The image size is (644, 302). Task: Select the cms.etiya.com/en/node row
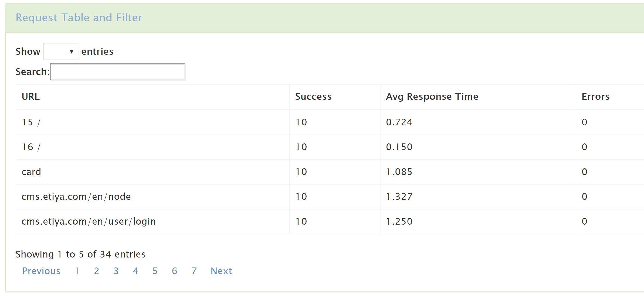pos(76,196)
